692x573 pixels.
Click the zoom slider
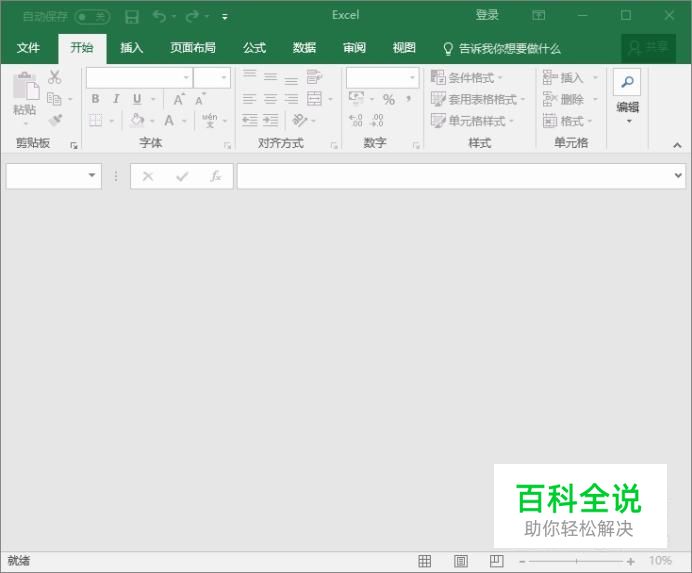point(576,561)
